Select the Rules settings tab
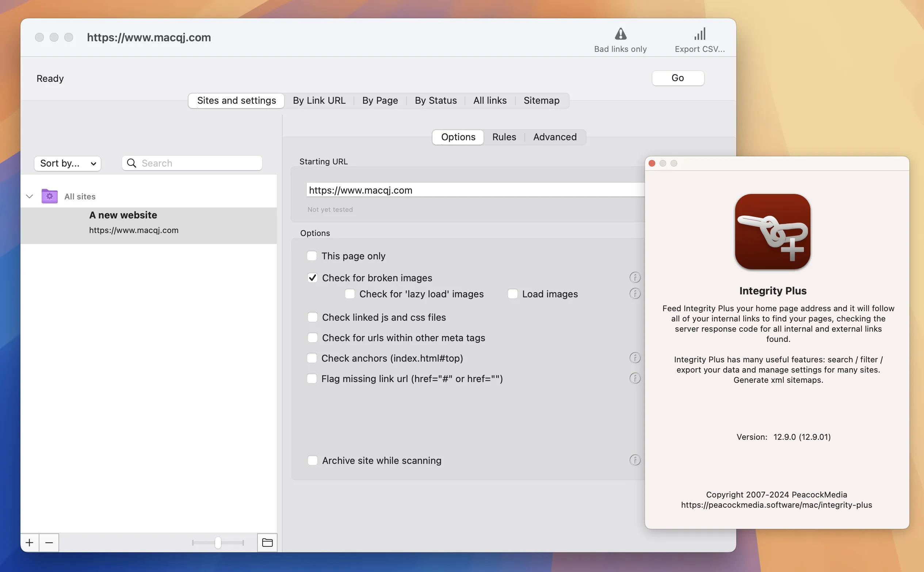This screenshot has width=924, height=572. coord(504,137)
